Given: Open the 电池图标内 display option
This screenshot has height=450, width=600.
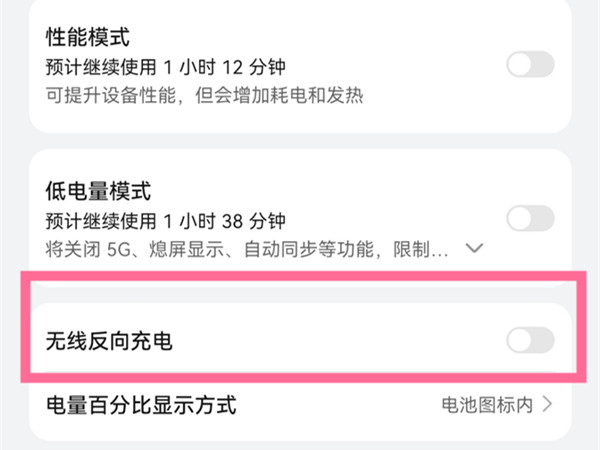Looking at the screenshot, I should pyautogui.click(x=488, y=405).
